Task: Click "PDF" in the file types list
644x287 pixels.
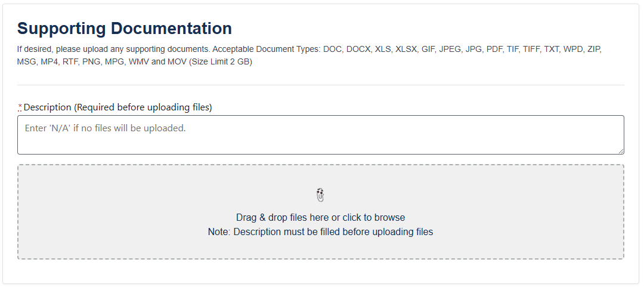Action: click(495, 49)
